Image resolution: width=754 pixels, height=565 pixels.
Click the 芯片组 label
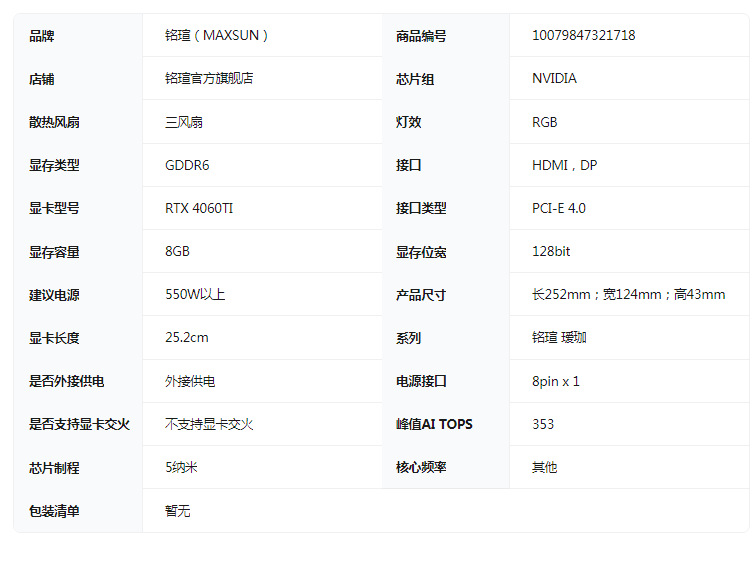[x=415, y=79]
